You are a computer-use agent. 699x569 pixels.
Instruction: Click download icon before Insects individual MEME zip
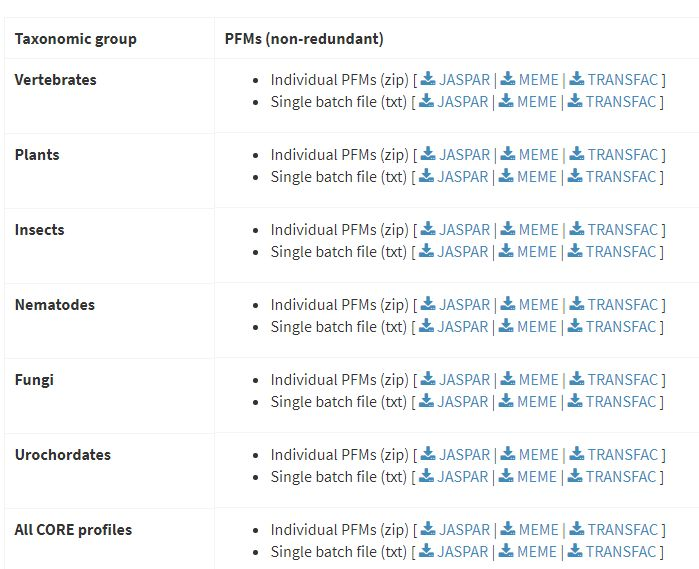508,230
